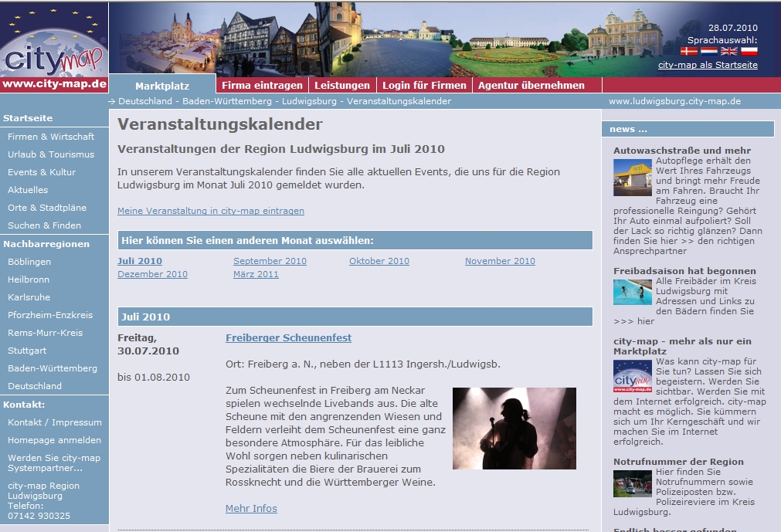Open the city-map mehr als Marktplatz headline
781x532 pixels.
682,346
